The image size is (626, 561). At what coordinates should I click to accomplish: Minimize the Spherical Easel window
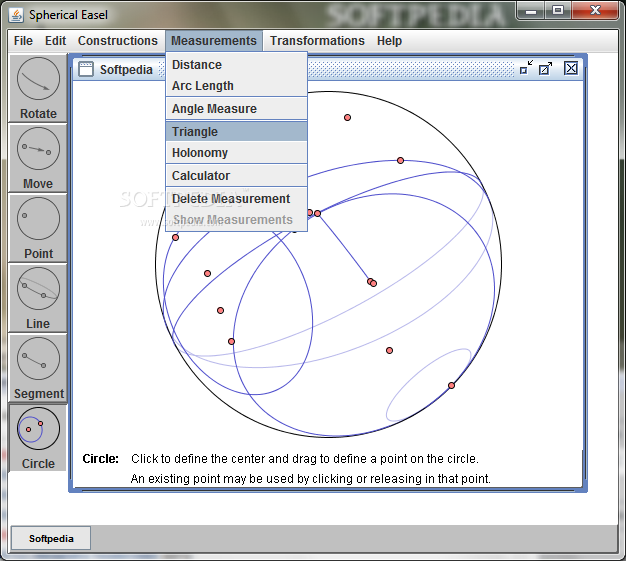pos(530,10)
